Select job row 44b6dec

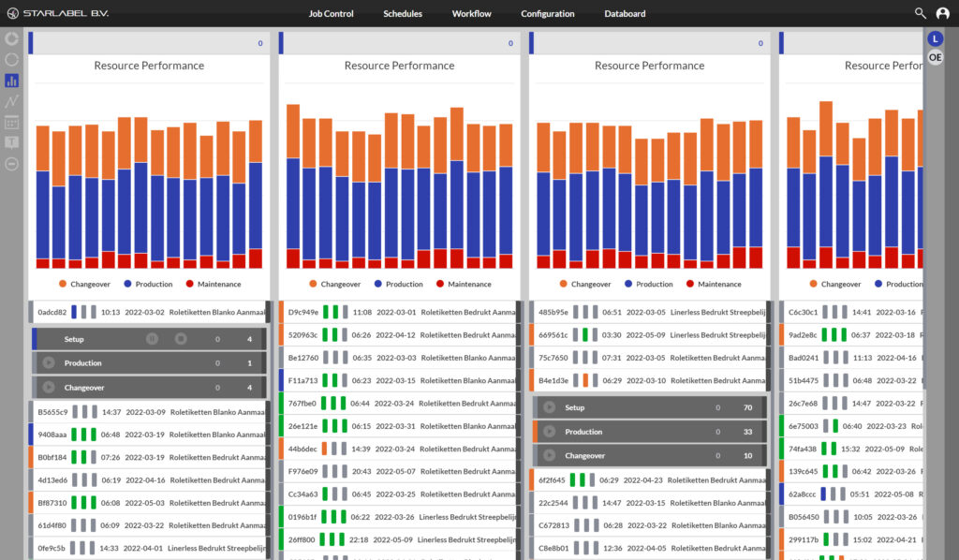[x=399, y=449]
